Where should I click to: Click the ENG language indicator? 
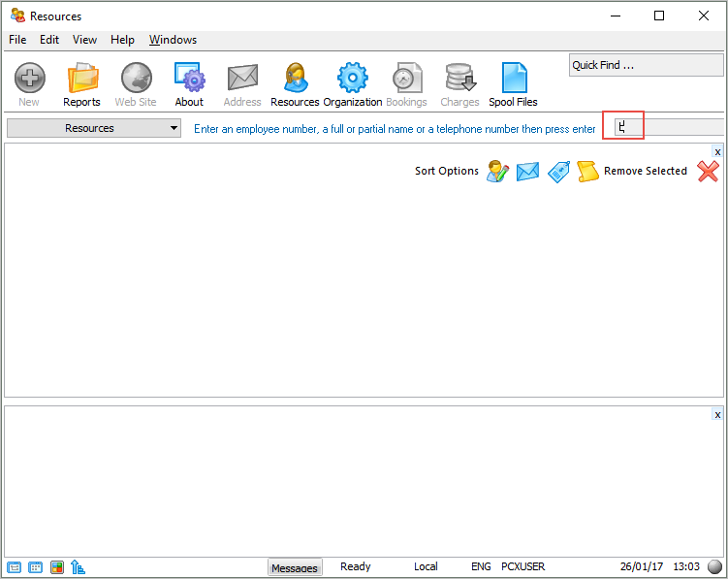pos(481,566)
